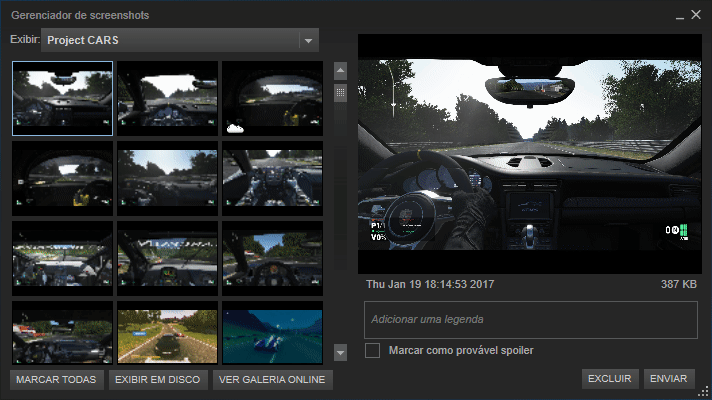The image size is (712, 400).
Task: Select the second thumbnail in first row
Action: pyautogui.click(x=168, y=99)
